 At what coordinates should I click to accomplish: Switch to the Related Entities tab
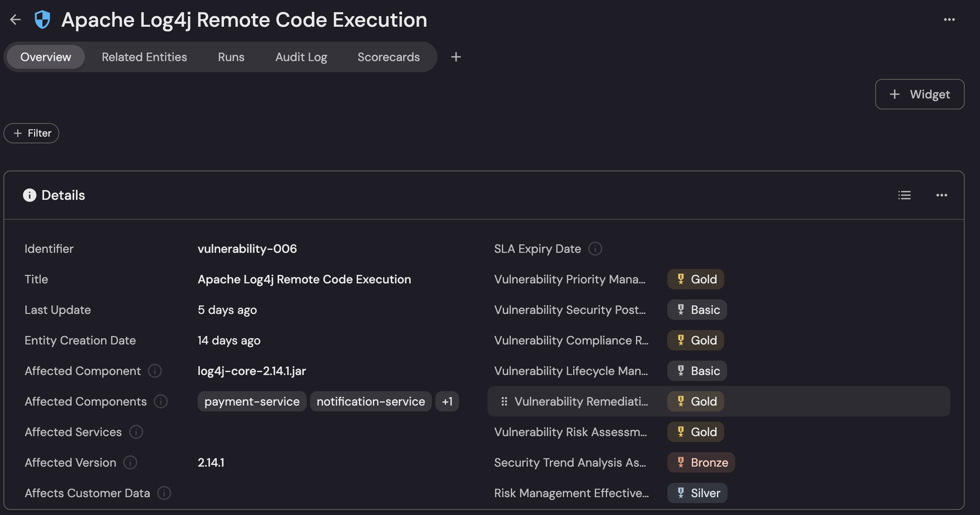[144, 56]
